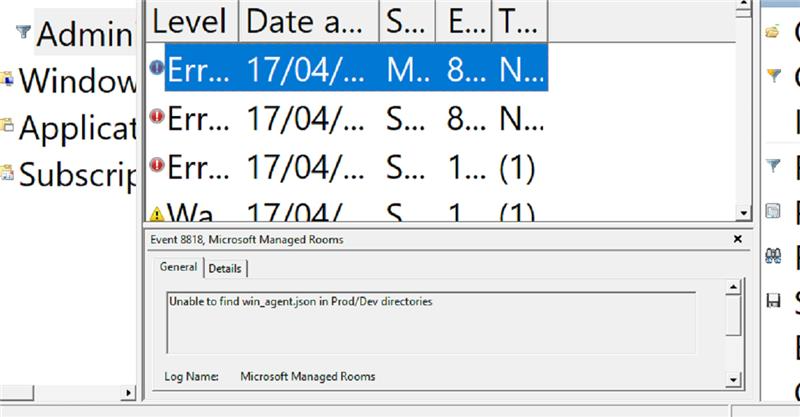
Task: Click the binoculars Find icon in Actions pane
Action: click(772, 254)
